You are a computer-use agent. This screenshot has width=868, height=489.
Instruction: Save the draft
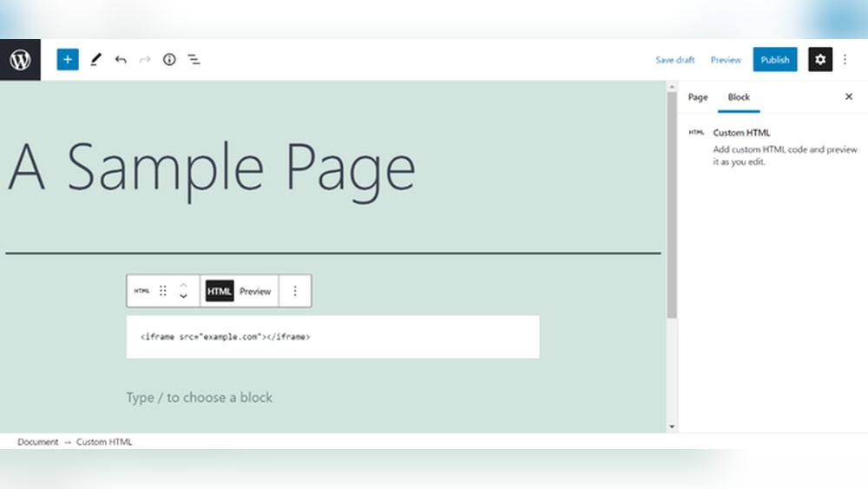pos(674,60)
